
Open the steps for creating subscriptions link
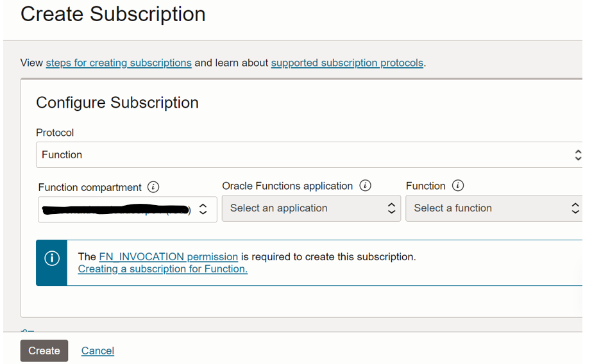119,63
